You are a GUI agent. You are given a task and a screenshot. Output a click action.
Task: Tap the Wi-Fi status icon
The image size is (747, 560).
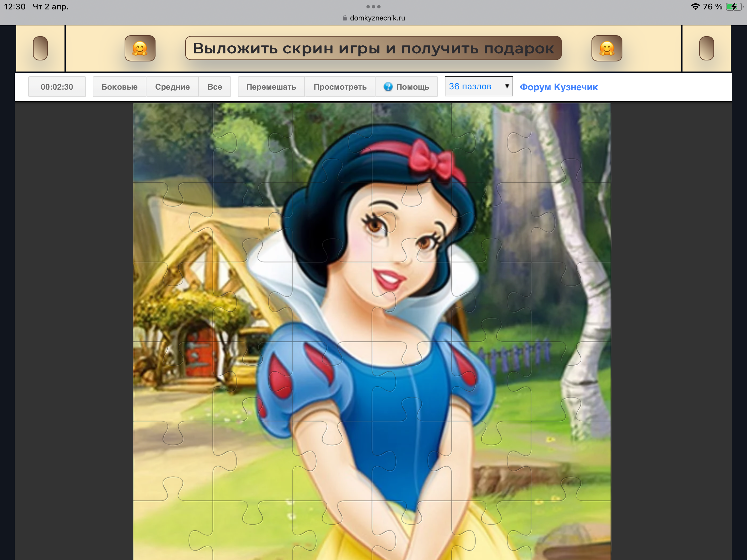695,7
